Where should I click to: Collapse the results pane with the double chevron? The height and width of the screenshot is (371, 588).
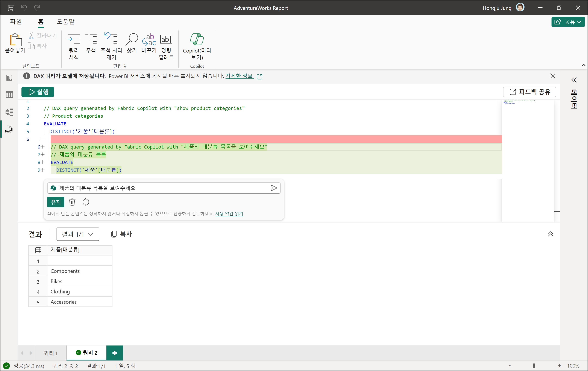click(x=550, y=234)
